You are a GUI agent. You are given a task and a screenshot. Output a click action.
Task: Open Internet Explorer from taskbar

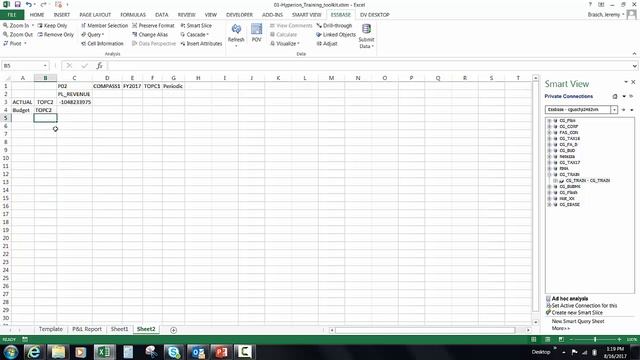(34, 352)
